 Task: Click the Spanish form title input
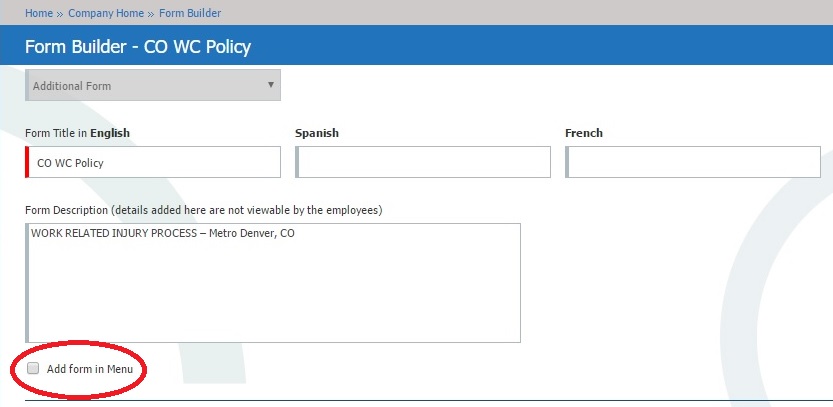click(x=423, y=162)
